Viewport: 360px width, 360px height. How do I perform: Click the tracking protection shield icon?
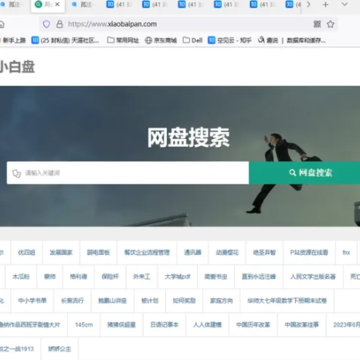[x=46, y=24]
